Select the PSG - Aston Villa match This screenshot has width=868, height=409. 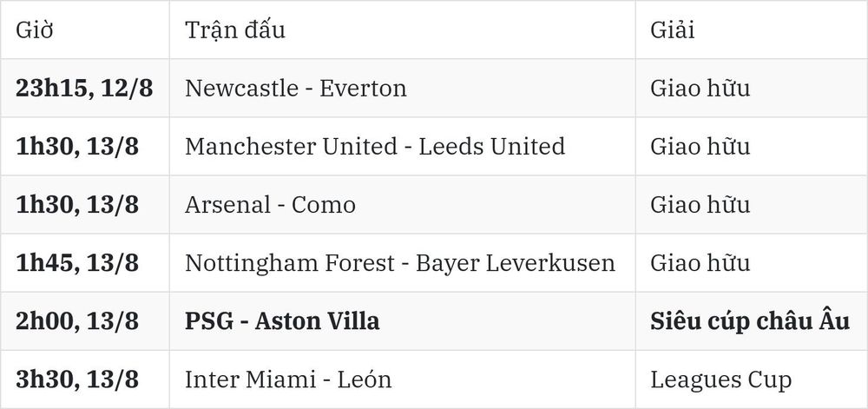tap(282, 321)
